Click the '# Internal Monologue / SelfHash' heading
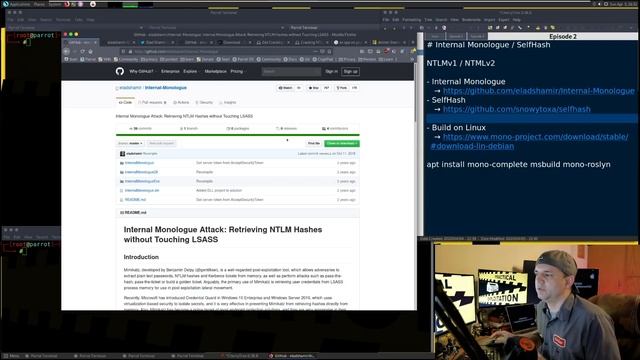Viewport: 640px width, 360px height. coord(488,45)
